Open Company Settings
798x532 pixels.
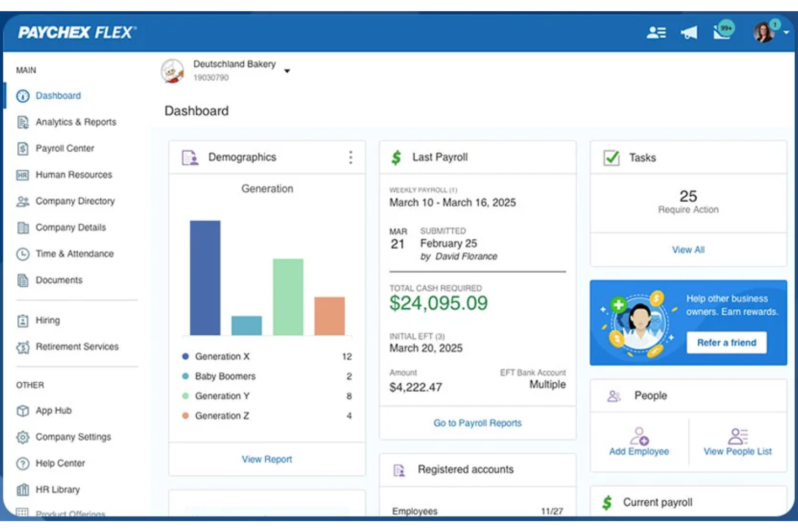coord(73,437)
